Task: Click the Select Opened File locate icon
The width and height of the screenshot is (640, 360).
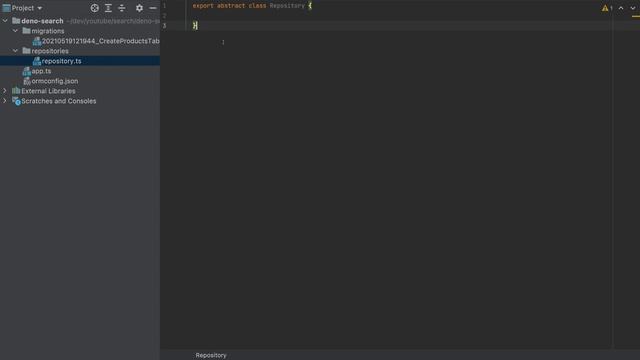Action: coord(95,8)
